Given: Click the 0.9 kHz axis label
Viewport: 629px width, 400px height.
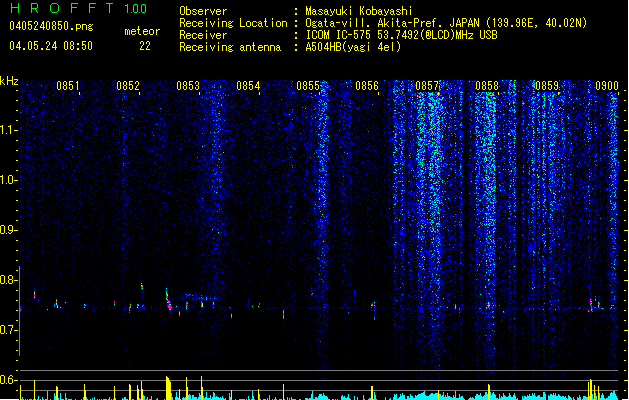Looking at the screenshot, I should (8, 230).
